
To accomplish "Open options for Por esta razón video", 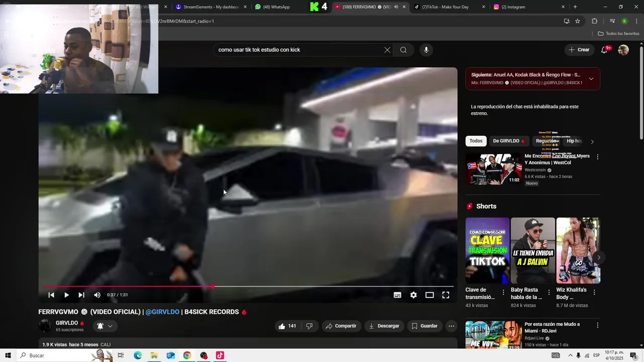I will tap(598, 325).
